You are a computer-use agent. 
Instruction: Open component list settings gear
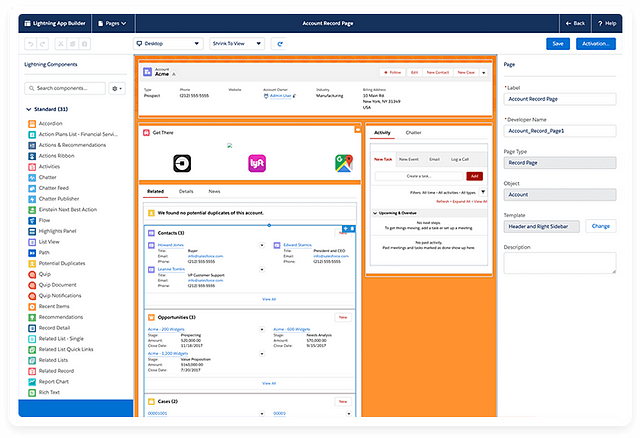pos(117,88)
